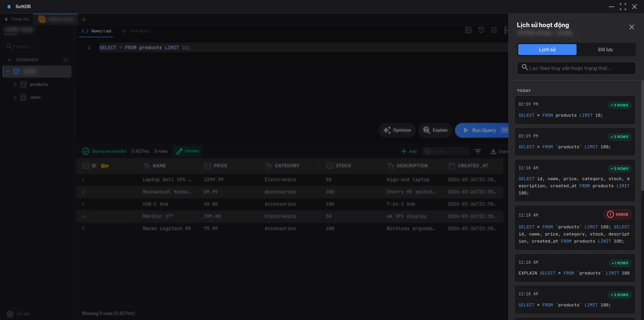Click the Run Query button
The height and width of the screenshot is (320, 644).
[x=481, y=130]
